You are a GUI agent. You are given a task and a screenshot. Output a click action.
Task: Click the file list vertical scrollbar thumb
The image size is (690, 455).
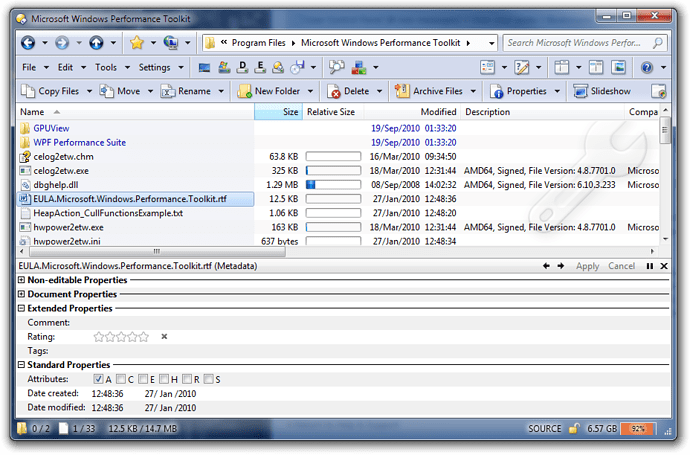tap(665, 130)
